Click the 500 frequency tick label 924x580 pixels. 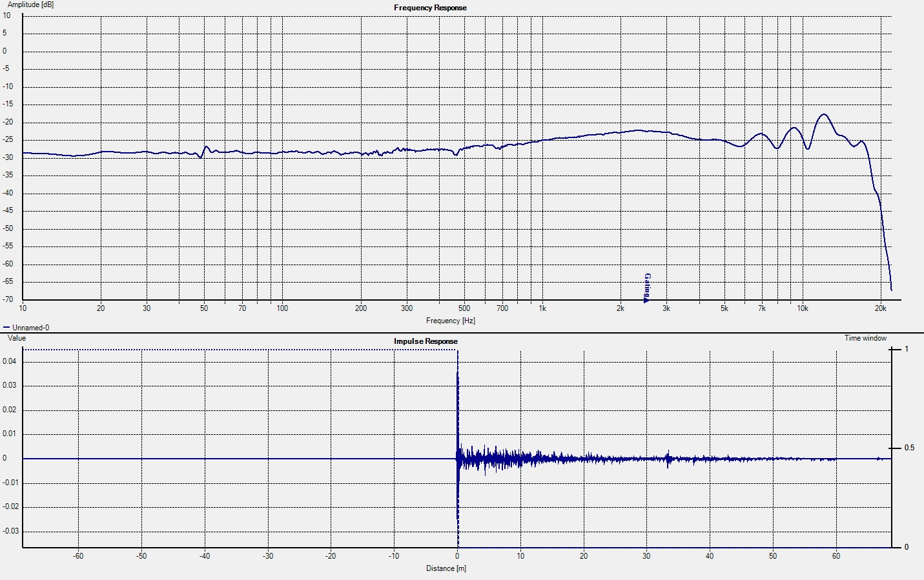(x=464, y=308)
